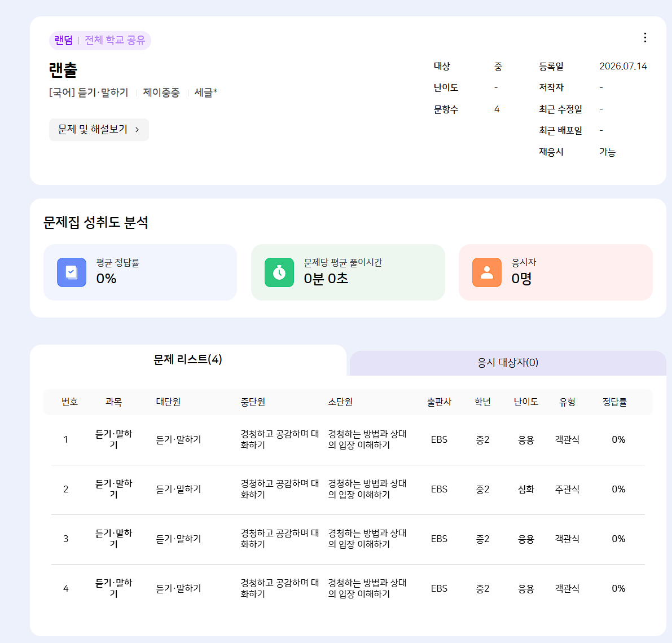Sort by the 정답률 column header
Image resolution: width=672 pixels, height=643 pixels.
pyautogui.click(x=614, y=402)
